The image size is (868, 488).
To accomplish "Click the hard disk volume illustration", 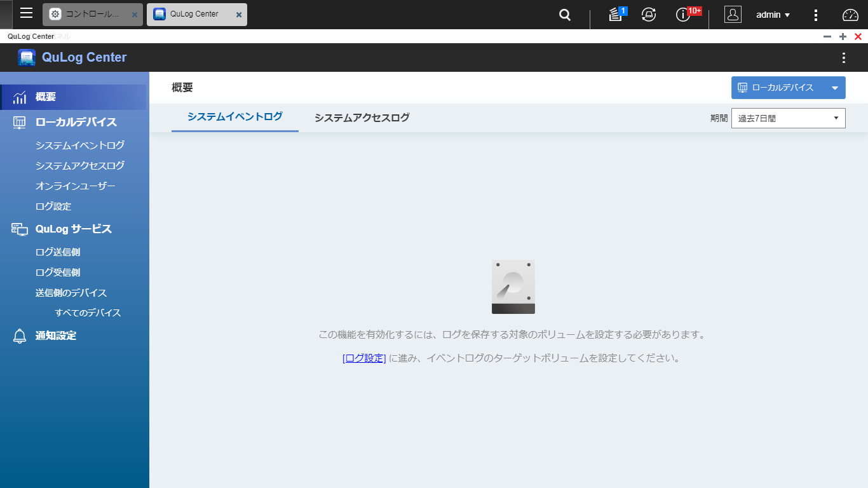I will pos(513,287).
